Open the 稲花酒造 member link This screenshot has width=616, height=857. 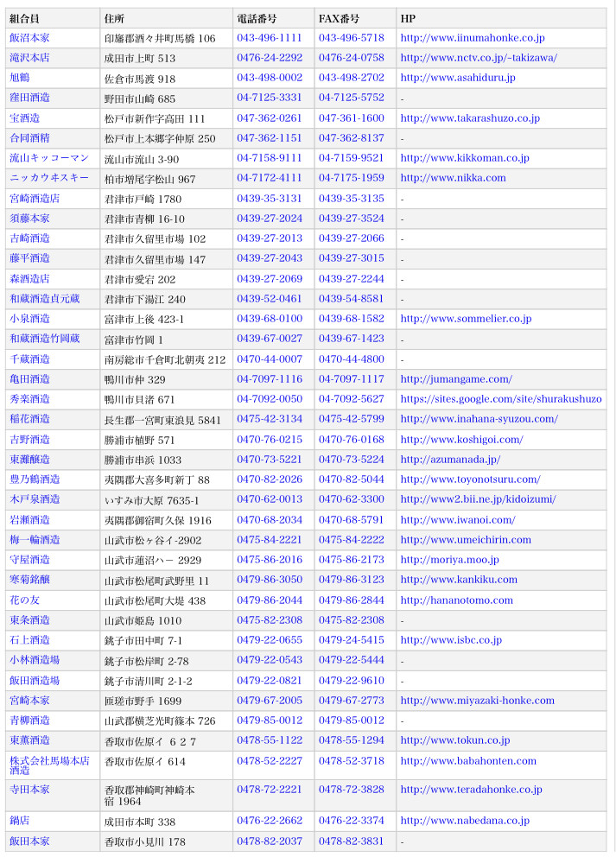click(x=29, y=419)
